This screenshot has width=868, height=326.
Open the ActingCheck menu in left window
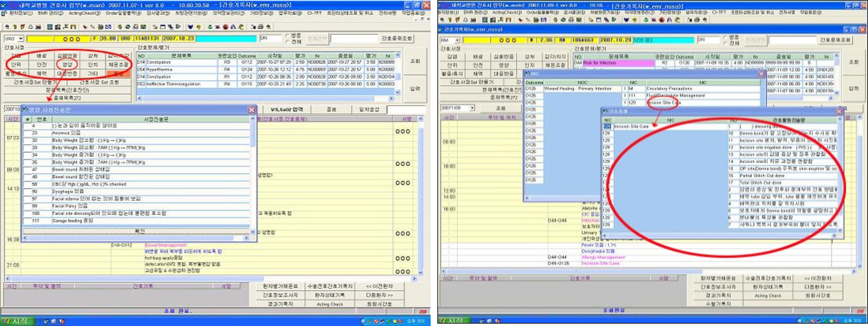tap(85, 13)
